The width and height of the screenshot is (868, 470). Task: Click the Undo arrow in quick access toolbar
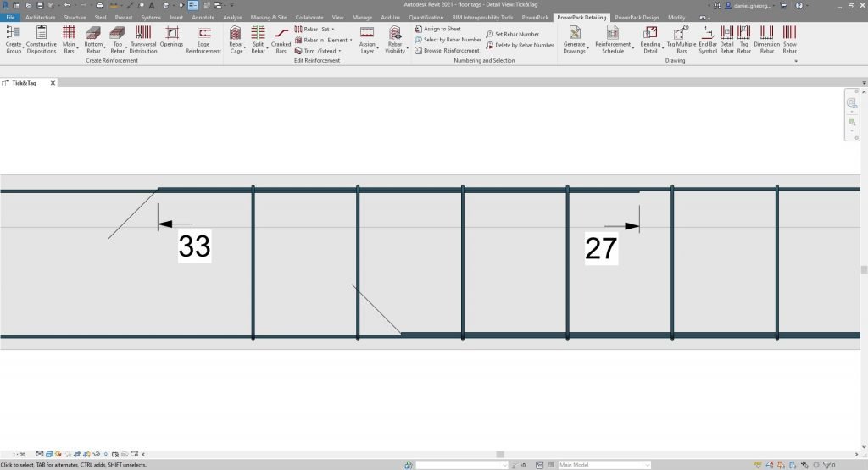tap(67, 6)
